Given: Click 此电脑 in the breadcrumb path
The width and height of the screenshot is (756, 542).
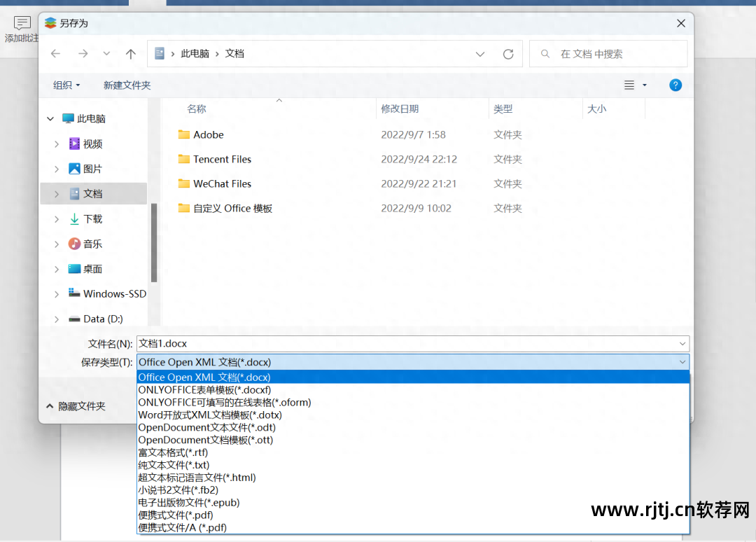Looking at the screenshot, I should pos(194,53).
